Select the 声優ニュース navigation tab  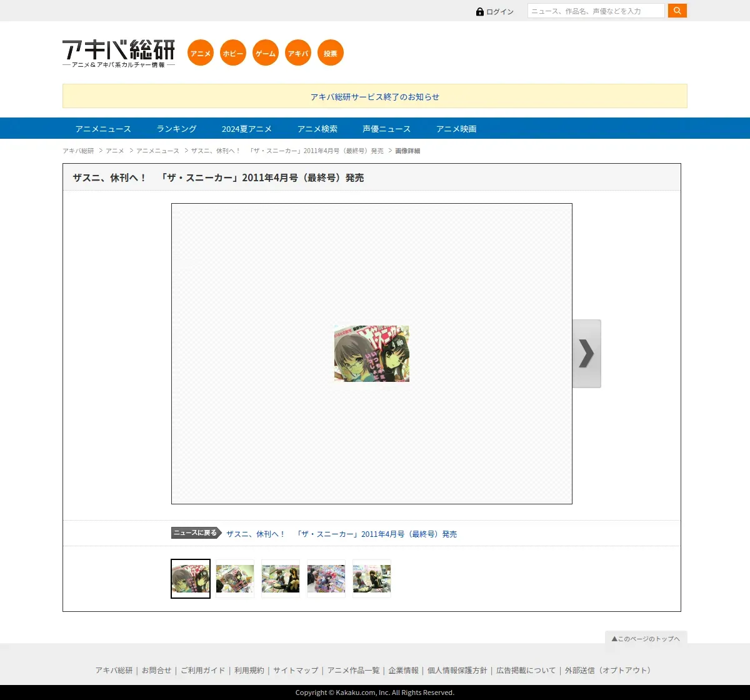click(386, 129)
